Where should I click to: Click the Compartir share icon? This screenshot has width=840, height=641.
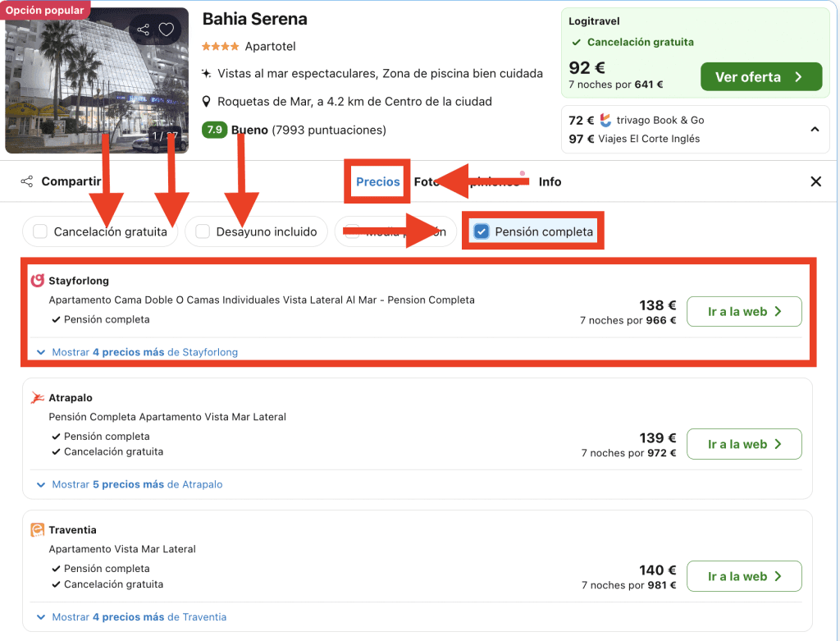tap(27, 181)
